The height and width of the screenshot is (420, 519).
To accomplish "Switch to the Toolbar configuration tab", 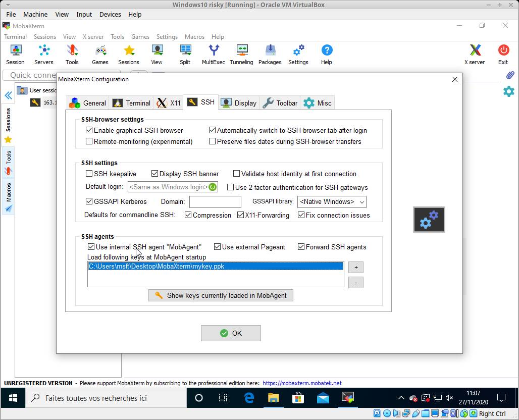I will [280, 103].
